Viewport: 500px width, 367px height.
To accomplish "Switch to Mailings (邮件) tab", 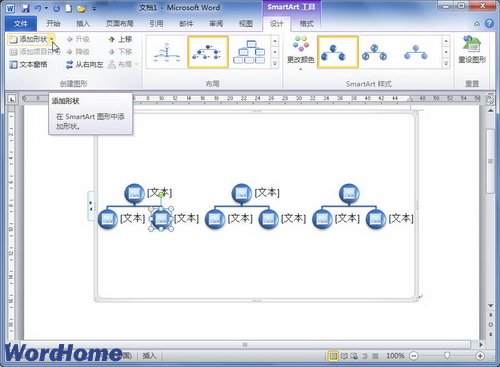I will coord(186,24).
